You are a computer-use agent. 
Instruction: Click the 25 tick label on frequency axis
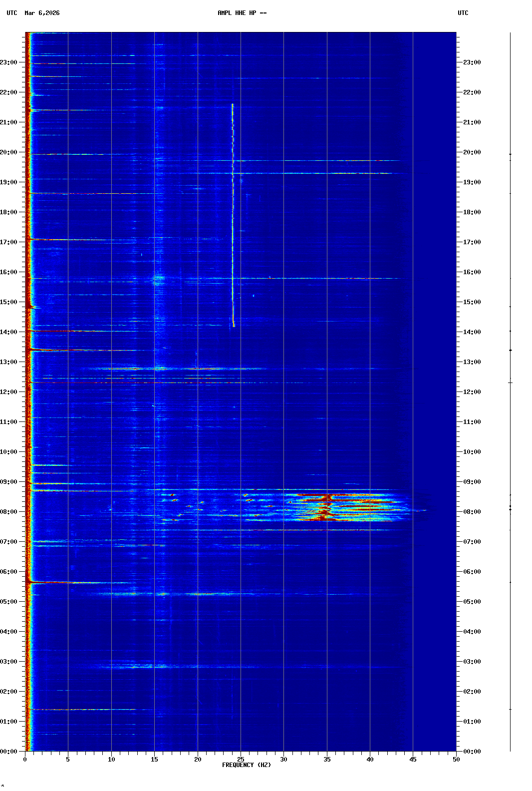(x=241, y=759)
